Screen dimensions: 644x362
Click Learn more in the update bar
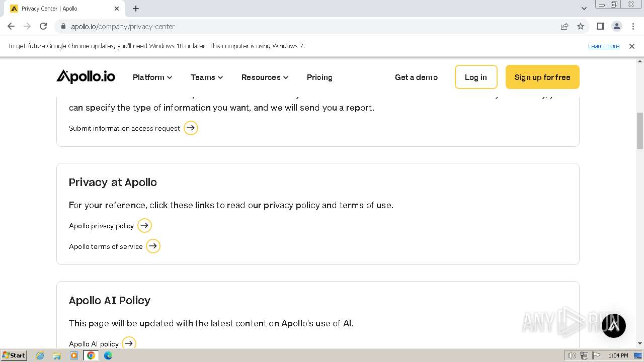click(604, 46)
